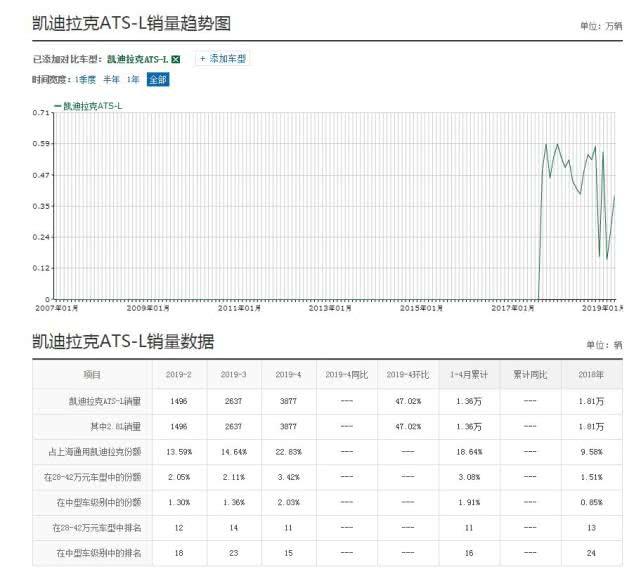Click the 添加车型 add model button
Screen dimensions: 641x574
(223, 59)
